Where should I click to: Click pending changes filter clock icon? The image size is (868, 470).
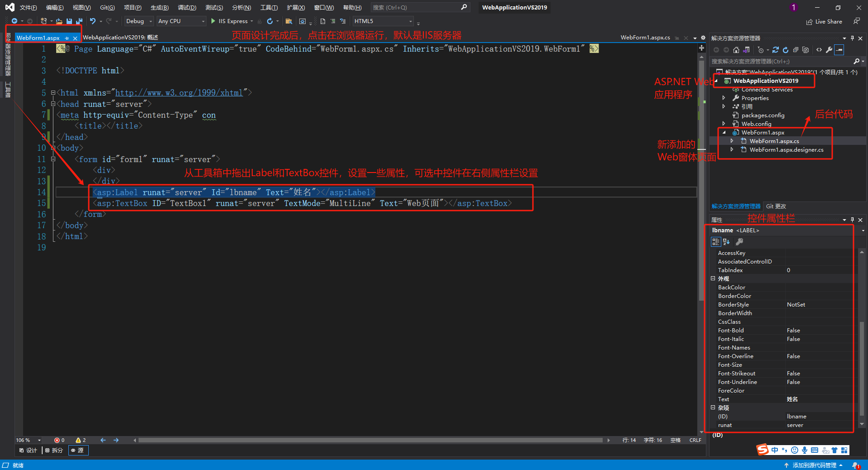[x=761, y=50]
